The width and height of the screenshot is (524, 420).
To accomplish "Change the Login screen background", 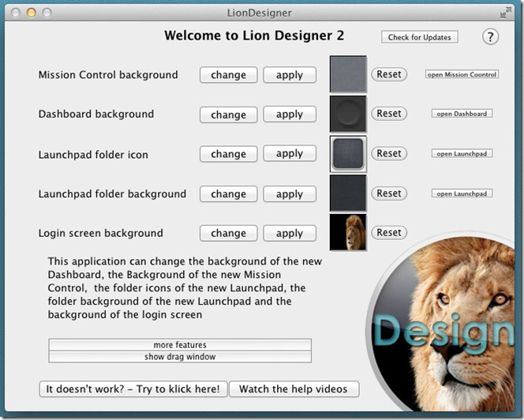I will (x=229, y=233).
